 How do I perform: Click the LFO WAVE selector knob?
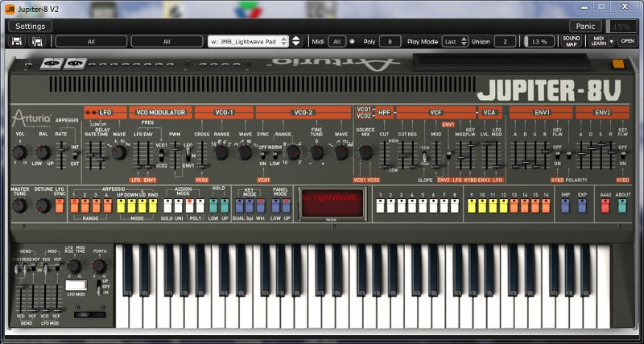click(119, 152)
